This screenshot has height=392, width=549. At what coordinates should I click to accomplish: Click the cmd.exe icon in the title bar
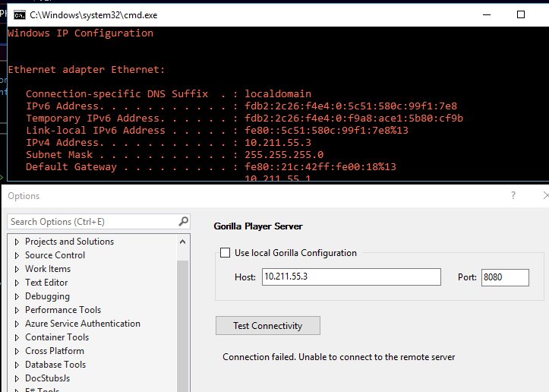(x=20, y=15)
